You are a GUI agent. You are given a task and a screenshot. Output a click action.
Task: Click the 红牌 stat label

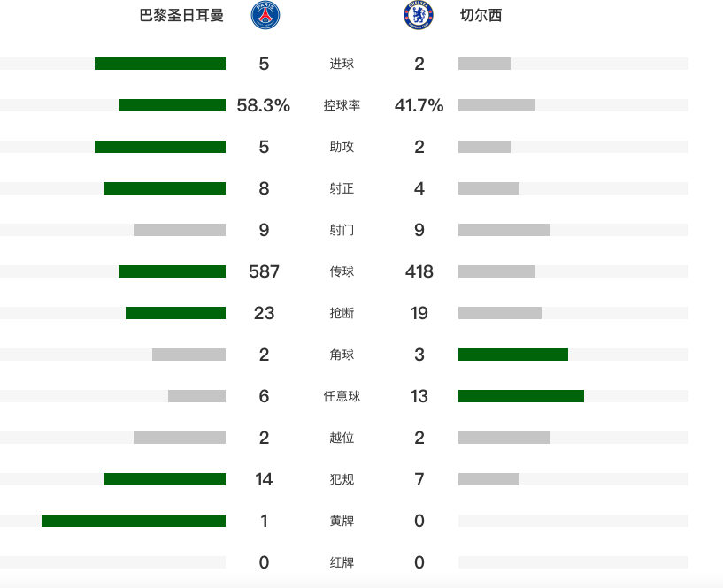click(x=342, y=562)
